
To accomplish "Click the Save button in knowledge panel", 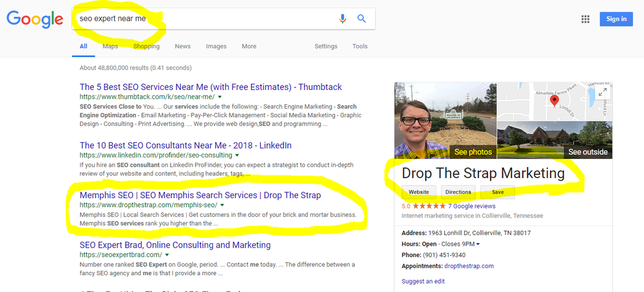I will coord(497,192).
